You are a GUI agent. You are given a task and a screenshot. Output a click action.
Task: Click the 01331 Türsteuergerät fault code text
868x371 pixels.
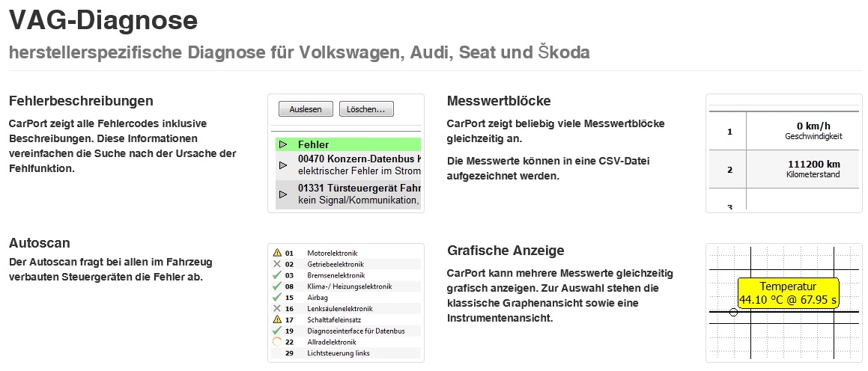359,188
